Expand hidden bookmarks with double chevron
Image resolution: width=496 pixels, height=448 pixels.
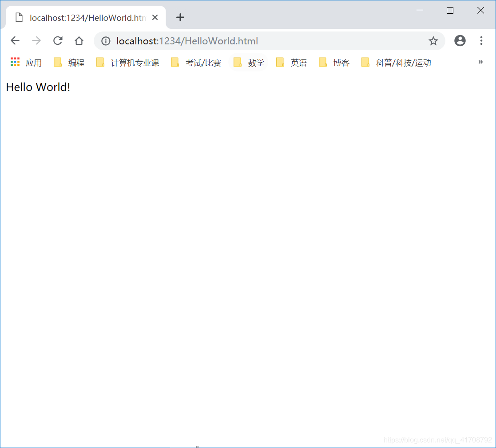click(480, 62)
